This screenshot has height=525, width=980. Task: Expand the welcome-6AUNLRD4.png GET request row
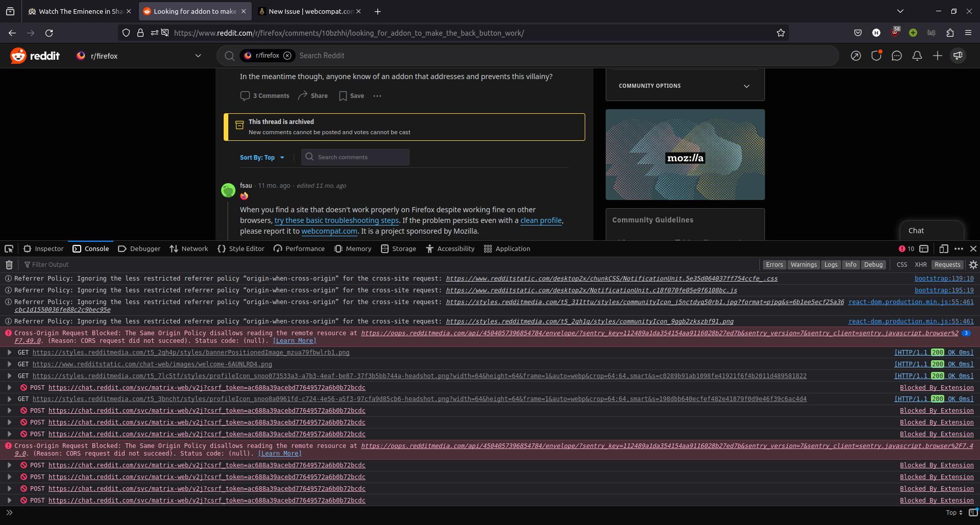tap(9, 364)
